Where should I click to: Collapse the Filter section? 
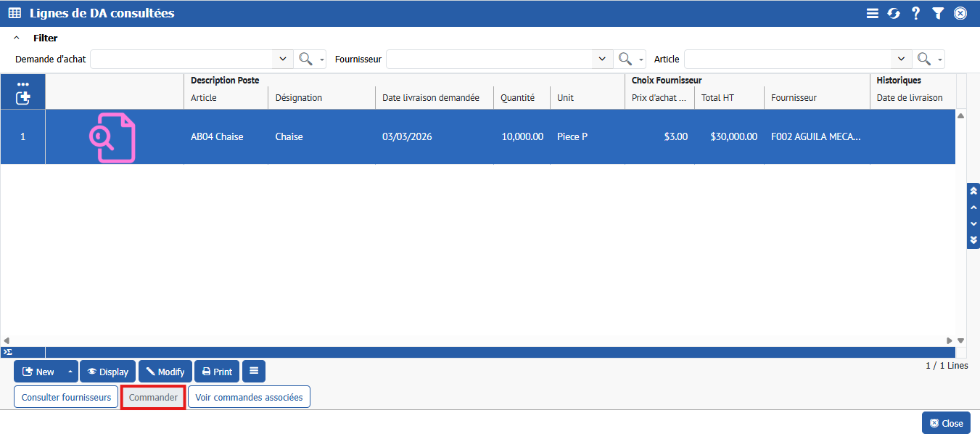coord(17,38)
